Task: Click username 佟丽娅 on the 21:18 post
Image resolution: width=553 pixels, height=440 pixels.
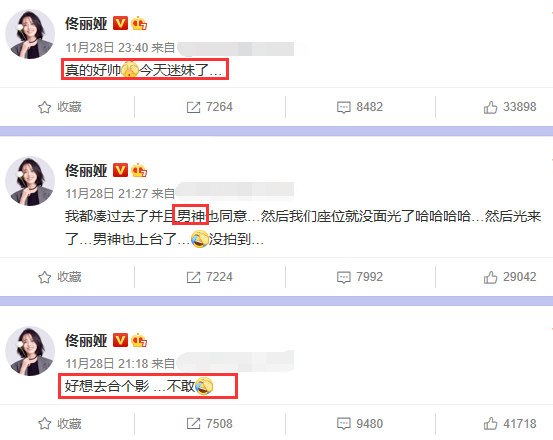Action: pos(86,341)
